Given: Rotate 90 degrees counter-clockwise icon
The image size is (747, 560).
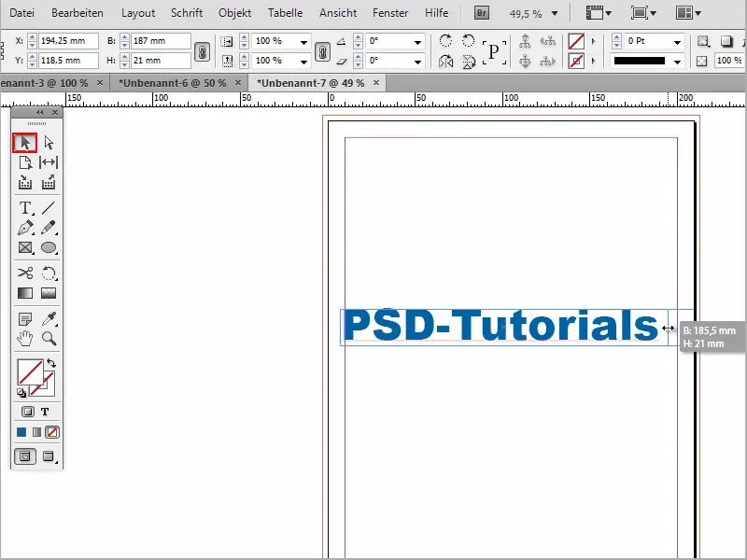Looking at the screenshot, I should (469, 41).
